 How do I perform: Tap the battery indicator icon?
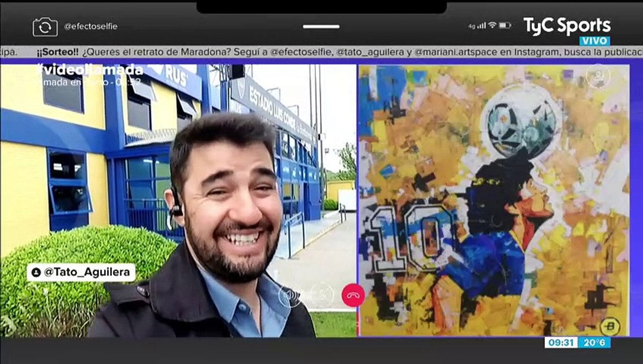(x=506, y=25)
